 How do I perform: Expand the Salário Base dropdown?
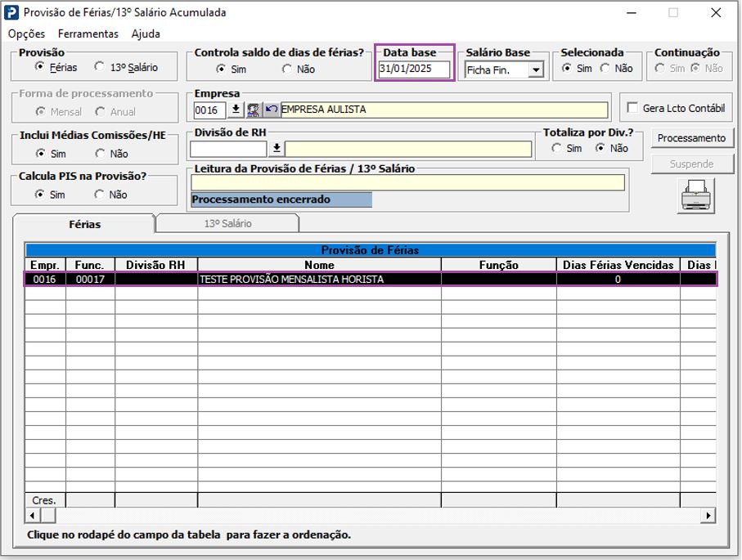(536, 70)
